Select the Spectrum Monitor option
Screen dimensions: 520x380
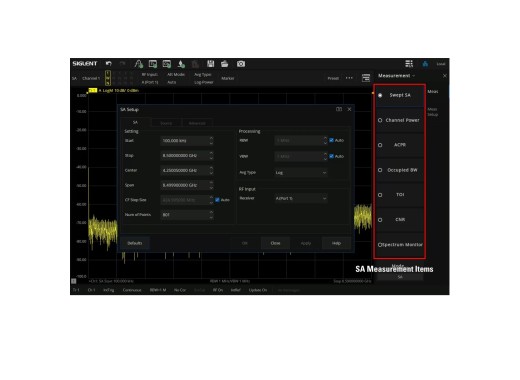click(x=400, y=245)
